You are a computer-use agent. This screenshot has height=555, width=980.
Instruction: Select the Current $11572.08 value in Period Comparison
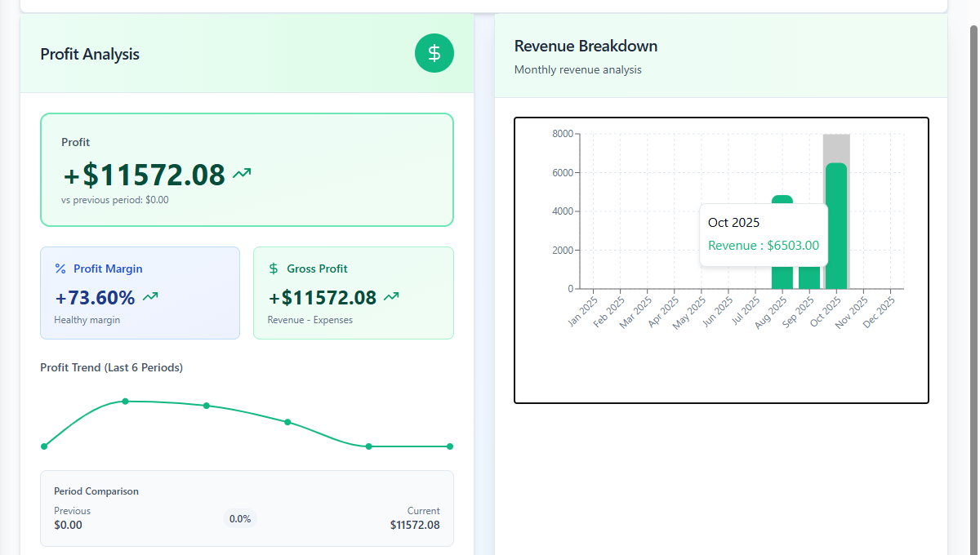[x=414, y=525]
